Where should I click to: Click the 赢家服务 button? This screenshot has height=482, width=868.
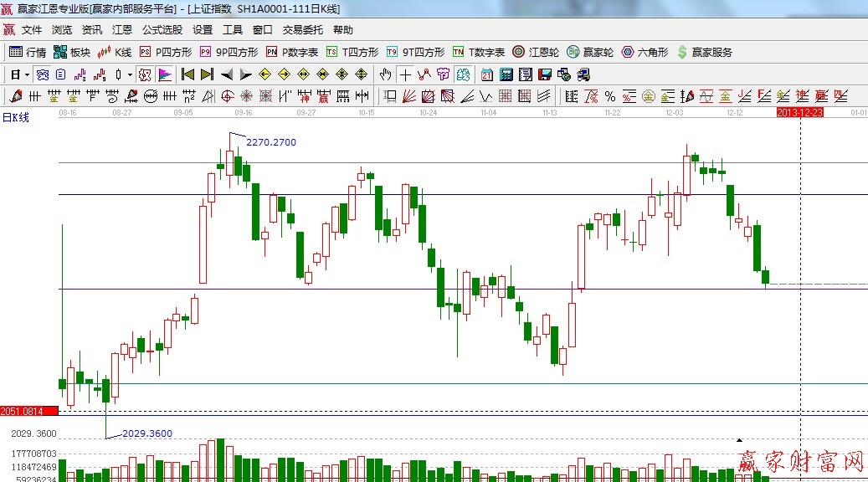[704, 52]
